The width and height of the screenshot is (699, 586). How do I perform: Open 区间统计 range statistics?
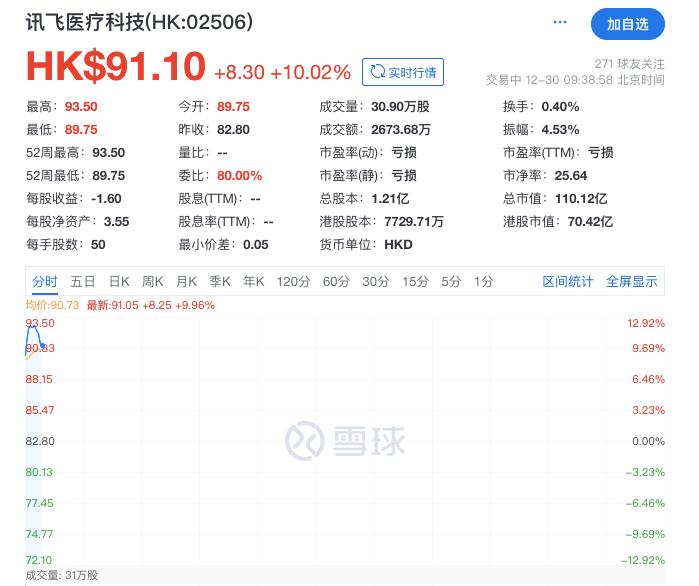568,282
